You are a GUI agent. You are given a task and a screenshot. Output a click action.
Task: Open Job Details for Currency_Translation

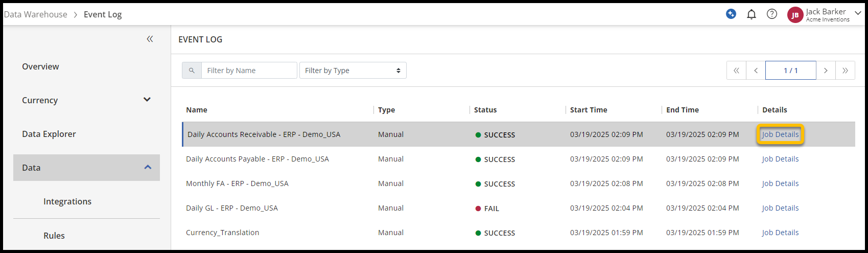click(780, 233)
